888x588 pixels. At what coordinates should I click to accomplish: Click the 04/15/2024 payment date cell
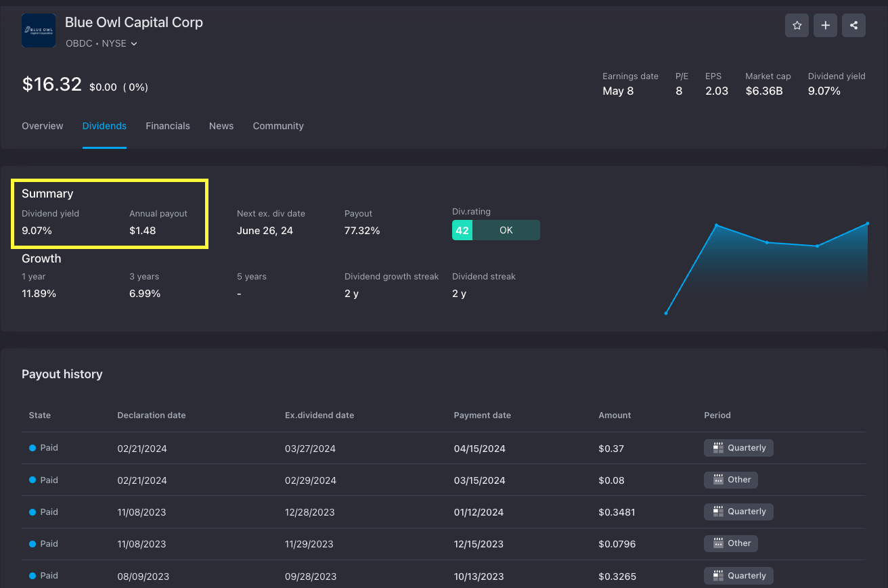(479, 449)
